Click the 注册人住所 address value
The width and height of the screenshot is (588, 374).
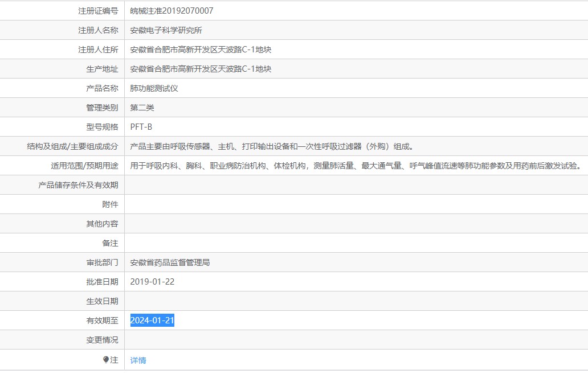pos(201,50)
